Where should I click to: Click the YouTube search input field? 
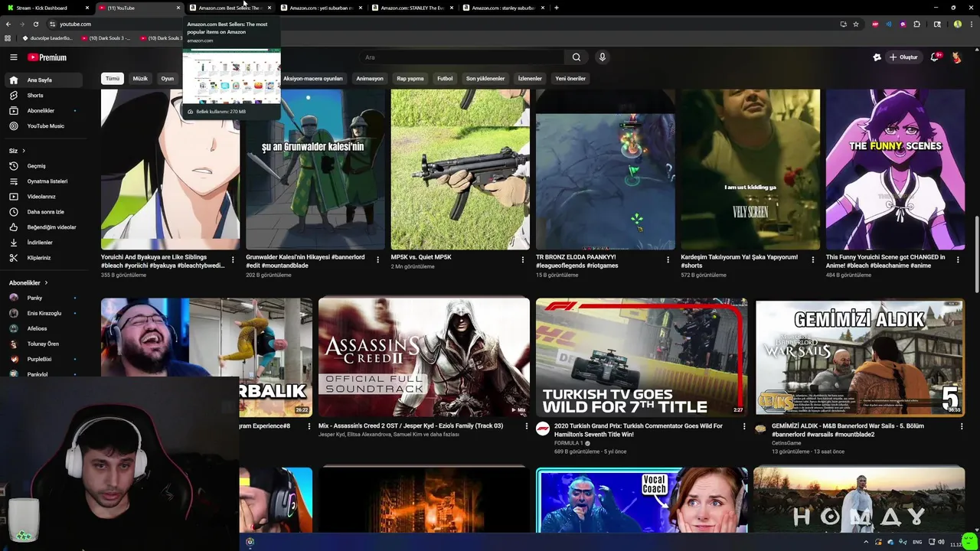click(x=461, y=57)
